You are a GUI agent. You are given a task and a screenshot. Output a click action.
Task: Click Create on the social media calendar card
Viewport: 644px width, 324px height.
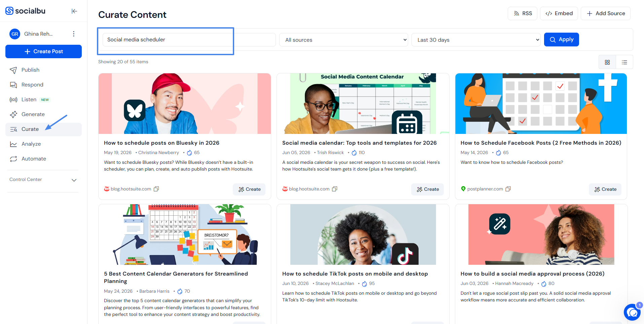coord(428,189)
